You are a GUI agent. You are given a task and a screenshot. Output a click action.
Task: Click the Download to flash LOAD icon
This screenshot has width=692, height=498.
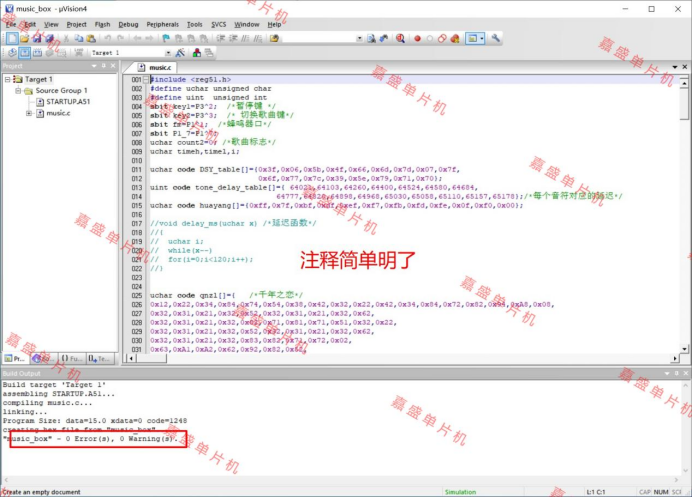pos(79,53)
